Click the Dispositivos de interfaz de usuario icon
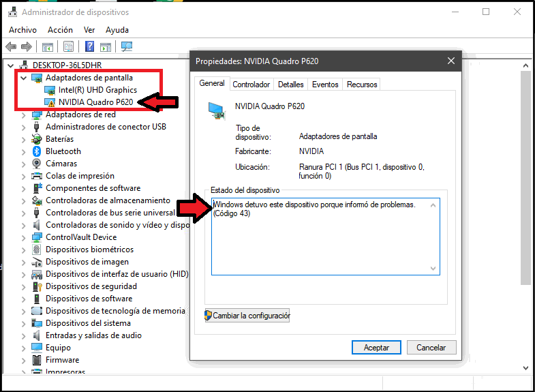The width and height of the screenshot is (535, 392). (x=37, y=274)
